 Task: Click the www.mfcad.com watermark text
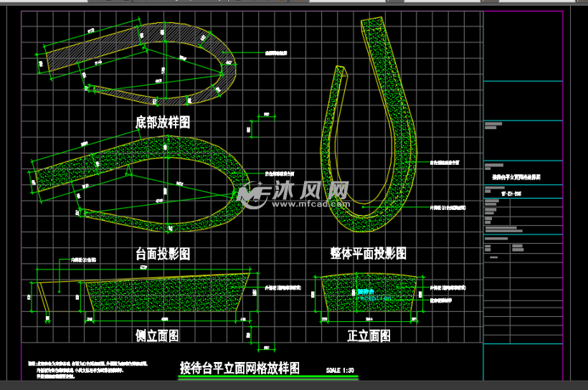coord(310,204)
